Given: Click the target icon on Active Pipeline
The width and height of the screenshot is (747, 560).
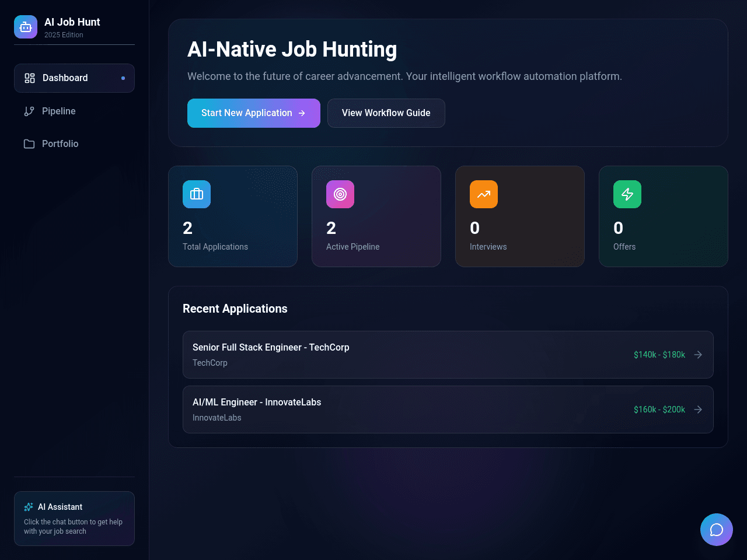Looking at the screenshot, I should tap(340, 194).
